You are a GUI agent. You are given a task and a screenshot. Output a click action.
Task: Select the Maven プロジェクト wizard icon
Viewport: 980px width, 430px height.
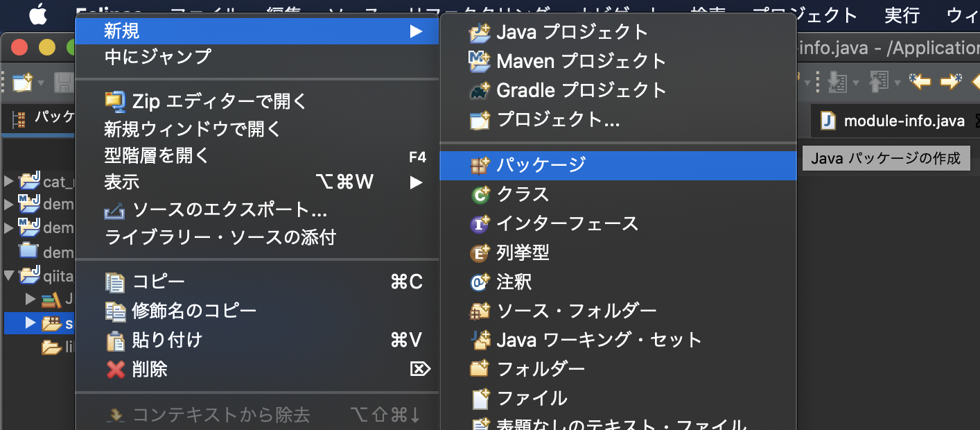coord(478,61)
